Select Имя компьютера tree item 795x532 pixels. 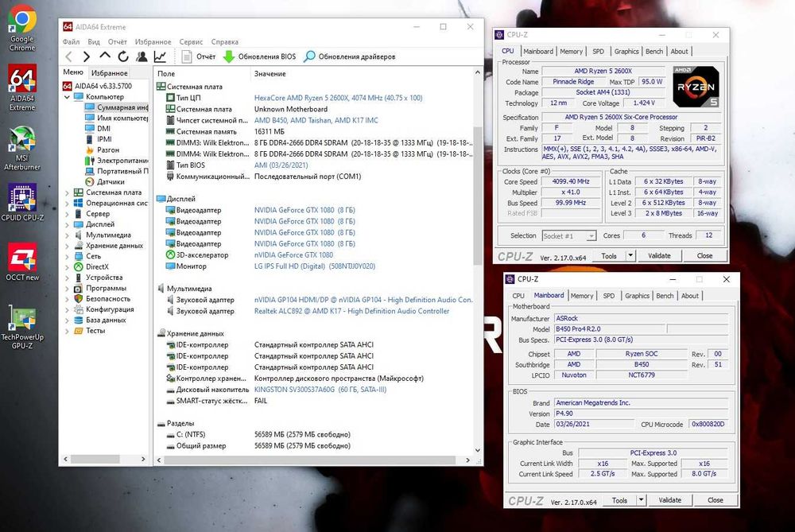[117, 118]
